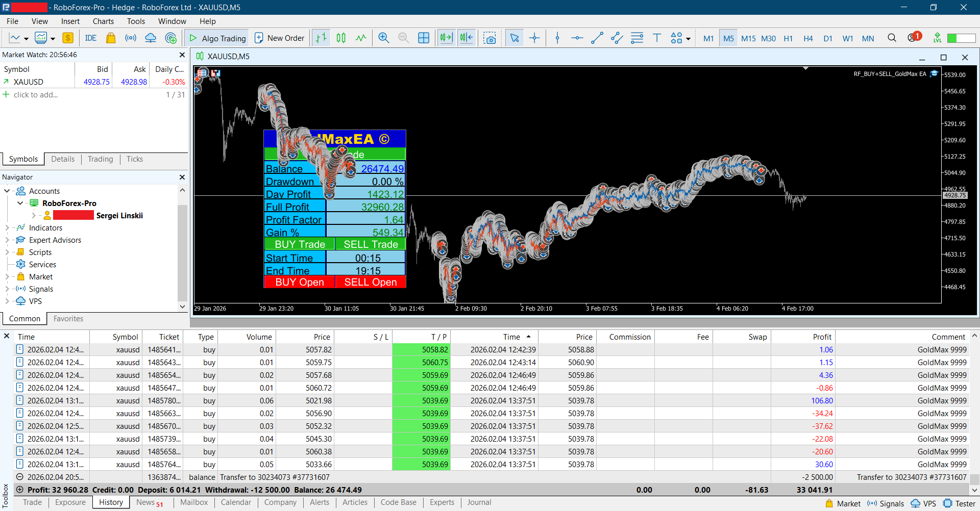Zoom in on the chart
980x511 pixels.
click(x=384, y=38)
